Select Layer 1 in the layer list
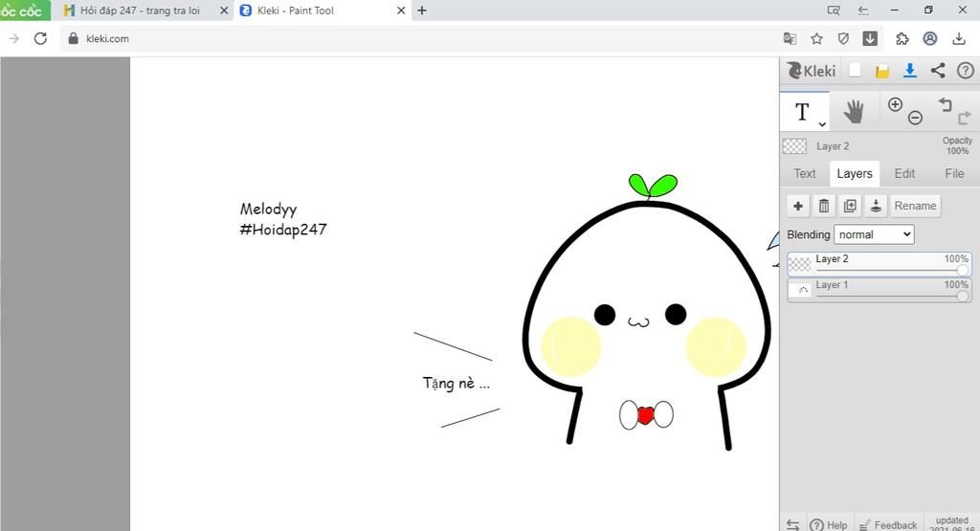 [879, 291]
